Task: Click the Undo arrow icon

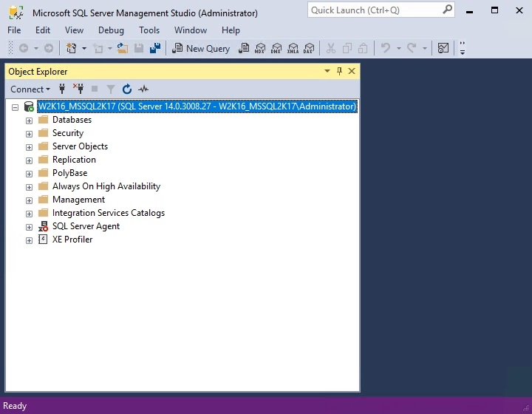Action: click(386, 48)
